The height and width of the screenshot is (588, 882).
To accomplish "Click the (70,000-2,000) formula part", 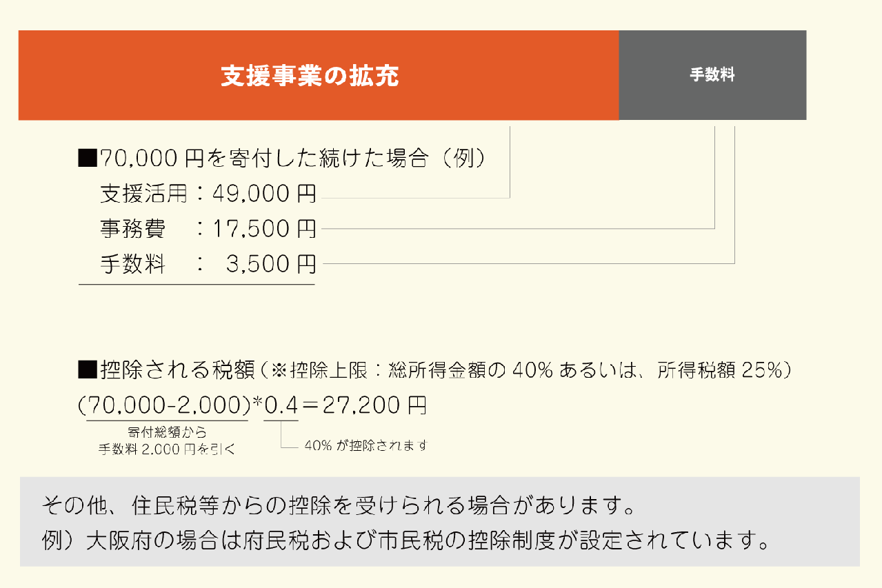I will coord(166,405).
